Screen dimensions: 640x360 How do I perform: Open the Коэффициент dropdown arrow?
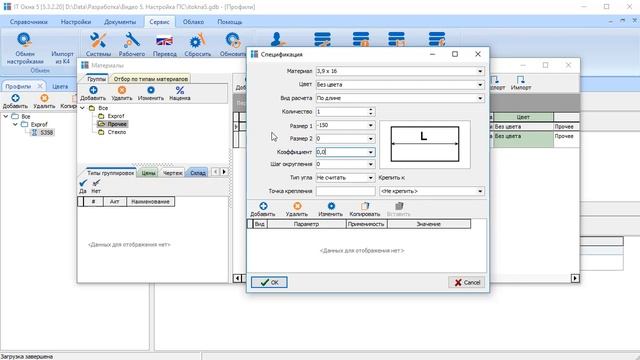(x=371, y=152)
